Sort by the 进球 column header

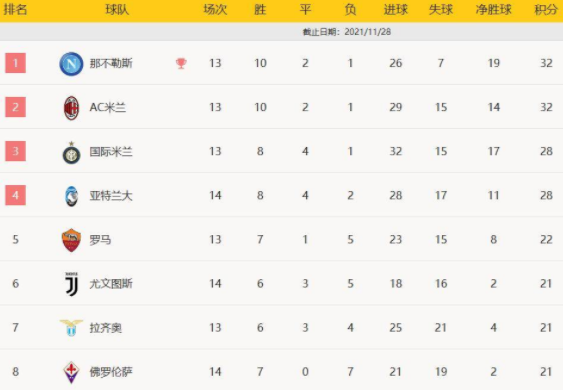coord(396,10)
